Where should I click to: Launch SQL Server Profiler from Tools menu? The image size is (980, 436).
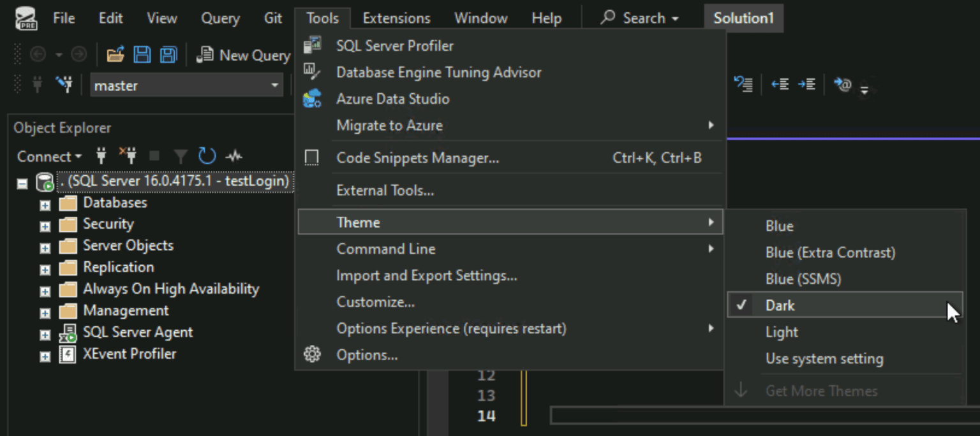coord(394,45)
